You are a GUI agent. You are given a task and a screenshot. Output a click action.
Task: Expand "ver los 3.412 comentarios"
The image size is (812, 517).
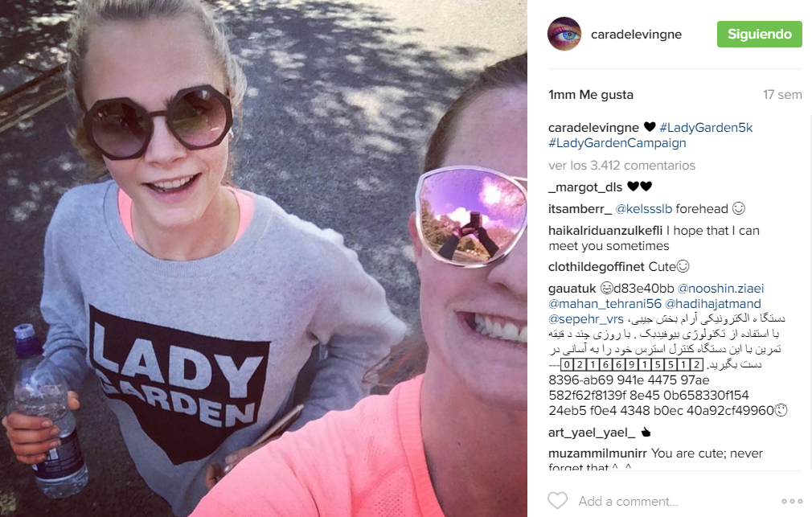[x=622, y=166]
